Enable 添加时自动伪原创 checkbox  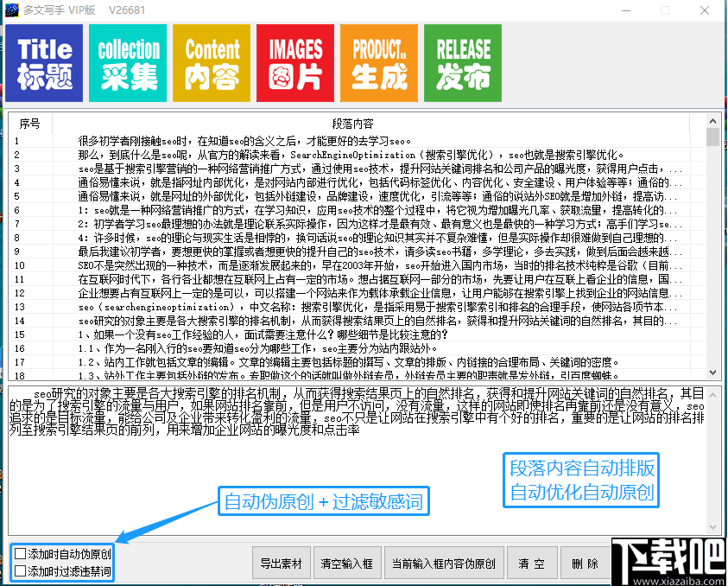pos(20,553)
